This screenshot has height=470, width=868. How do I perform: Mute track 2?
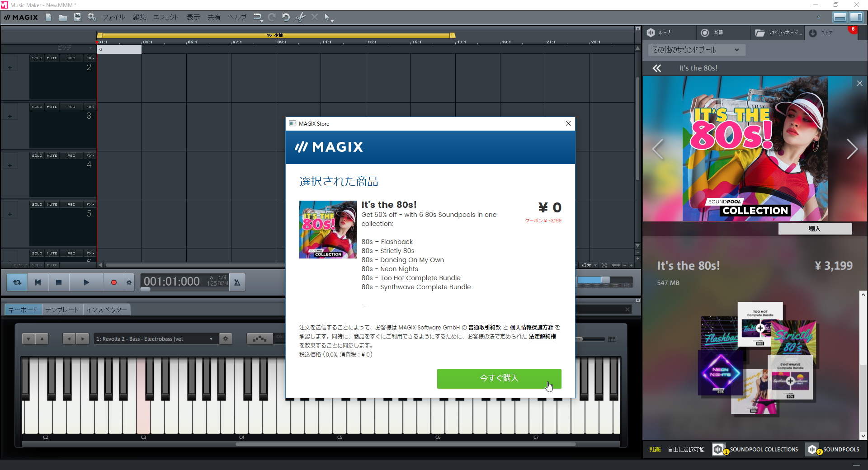coord(52,58)
